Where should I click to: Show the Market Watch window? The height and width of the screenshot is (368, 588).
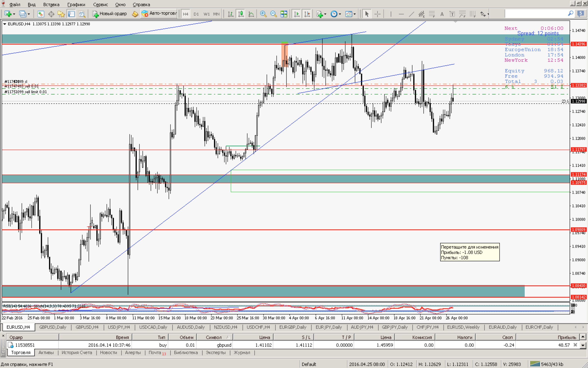point(41,14)
